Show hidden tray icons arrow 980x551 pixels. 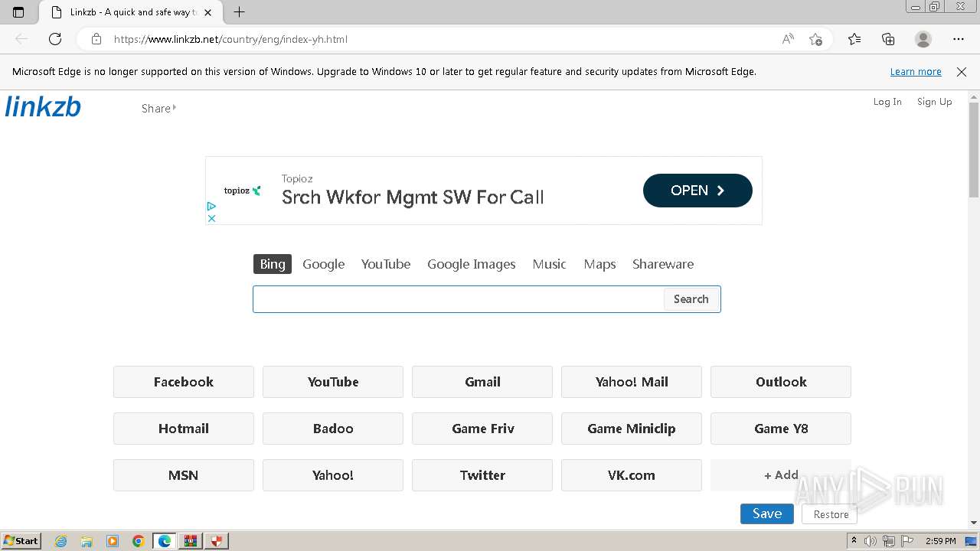tap(854, 541)
